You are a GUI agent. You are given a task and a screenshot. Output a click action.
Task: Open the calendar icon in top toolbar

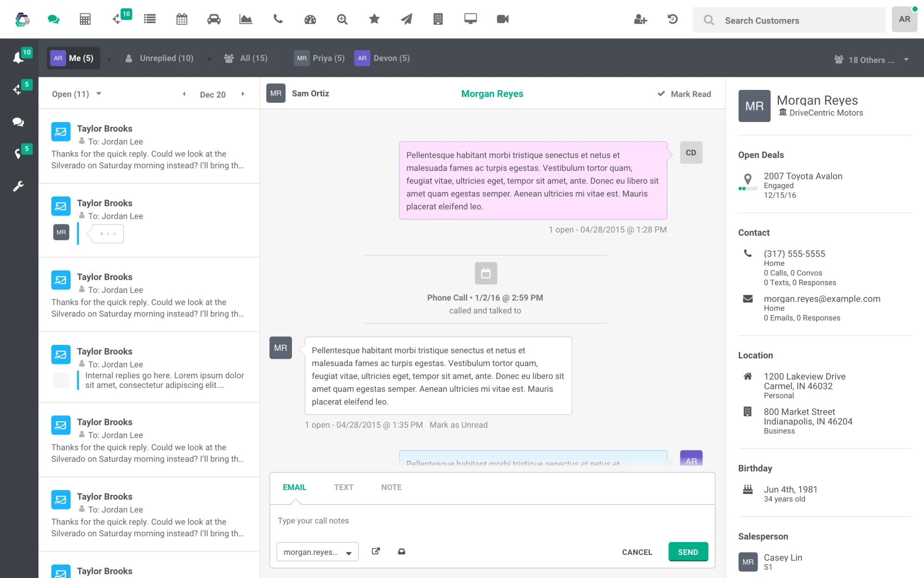click(182, 19)
